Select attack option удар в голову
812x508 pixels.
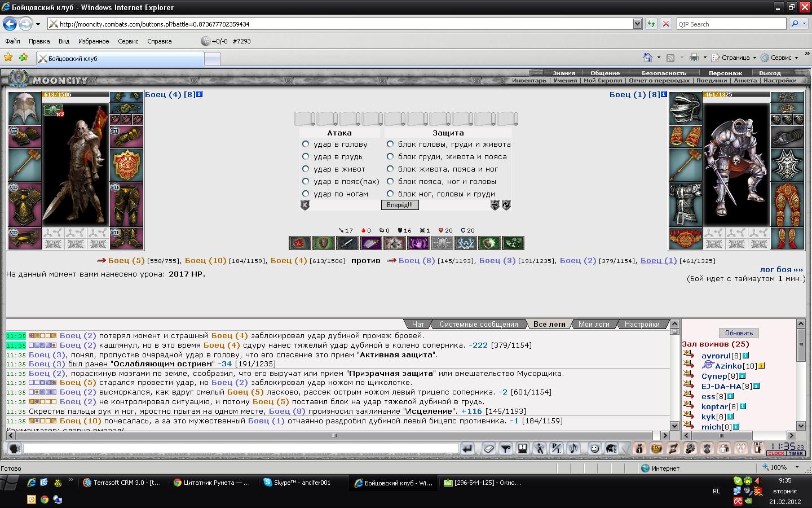(306, 144)
